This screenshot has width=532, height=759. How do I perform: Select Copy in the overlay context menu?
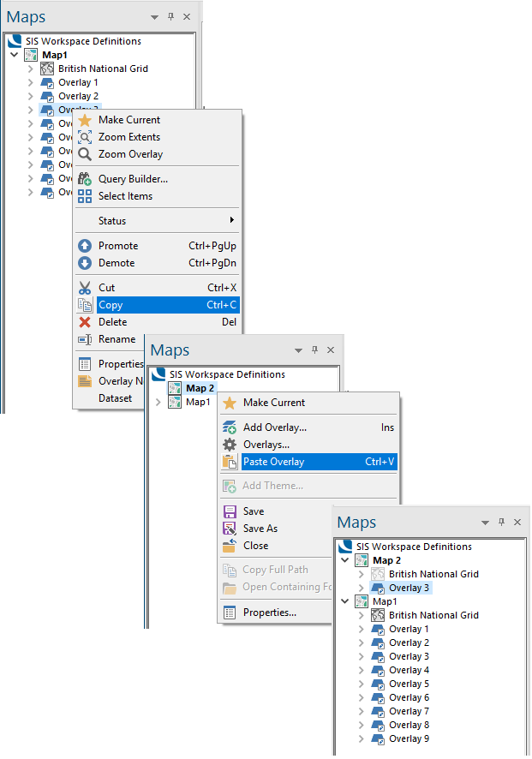(111, 305)
